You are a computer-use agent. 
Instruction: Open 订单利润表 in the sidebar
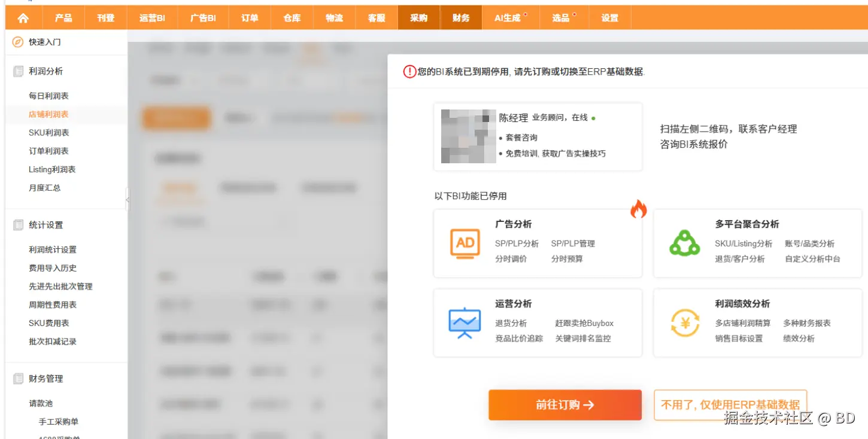[x=48, y=151]
